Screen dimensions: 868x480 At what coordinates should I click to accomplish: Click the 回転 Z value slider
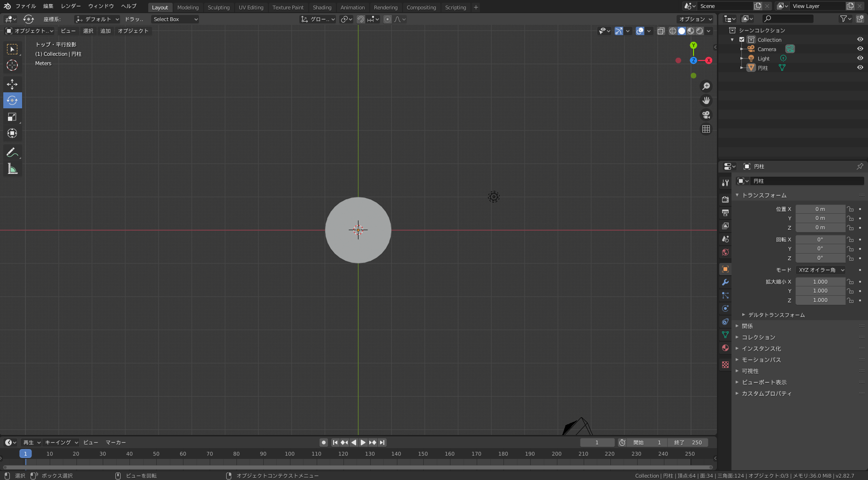coord(820,258)
